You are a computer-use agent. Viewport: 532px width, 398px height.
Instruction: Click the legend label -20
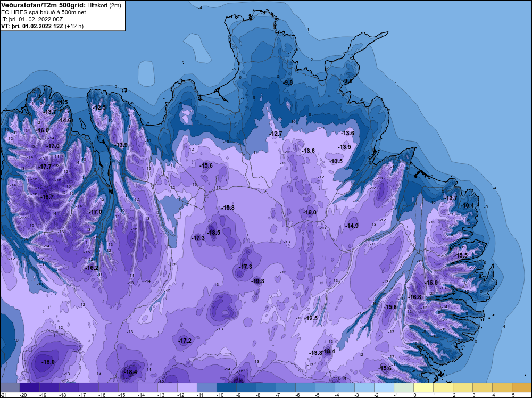(23, 395)
